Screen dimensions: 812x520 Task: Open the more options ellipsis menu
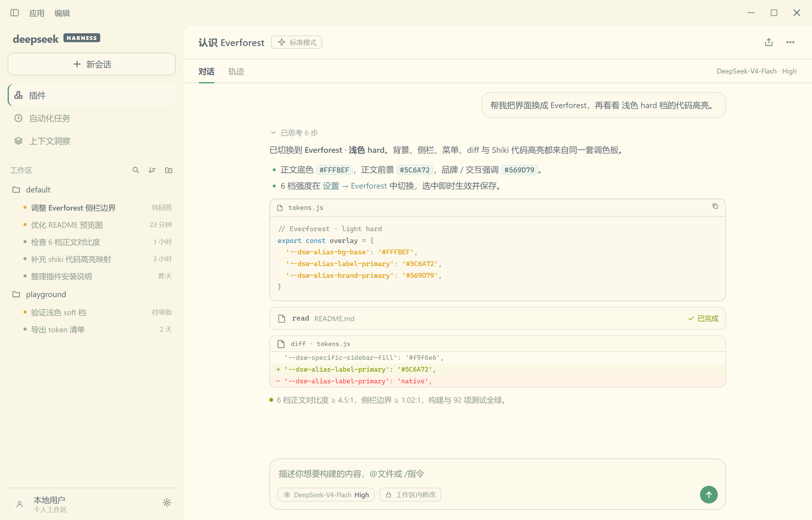pyautogui.click(x=790, y=42)
